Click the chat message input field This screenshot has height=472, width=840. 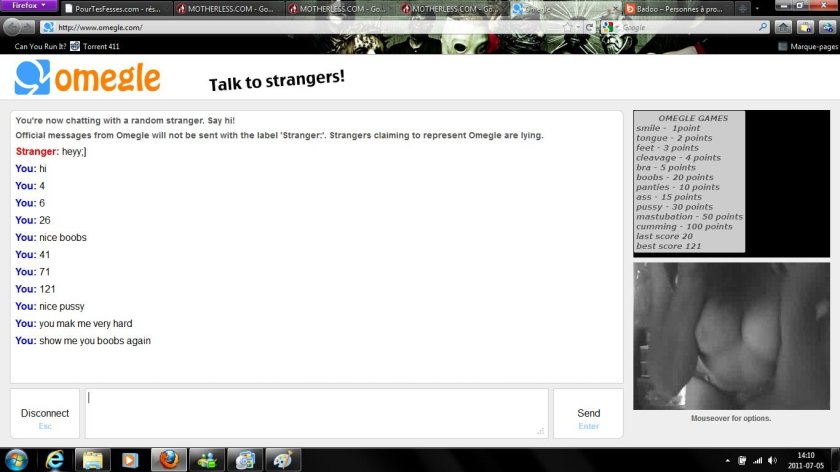click(316, 413)
